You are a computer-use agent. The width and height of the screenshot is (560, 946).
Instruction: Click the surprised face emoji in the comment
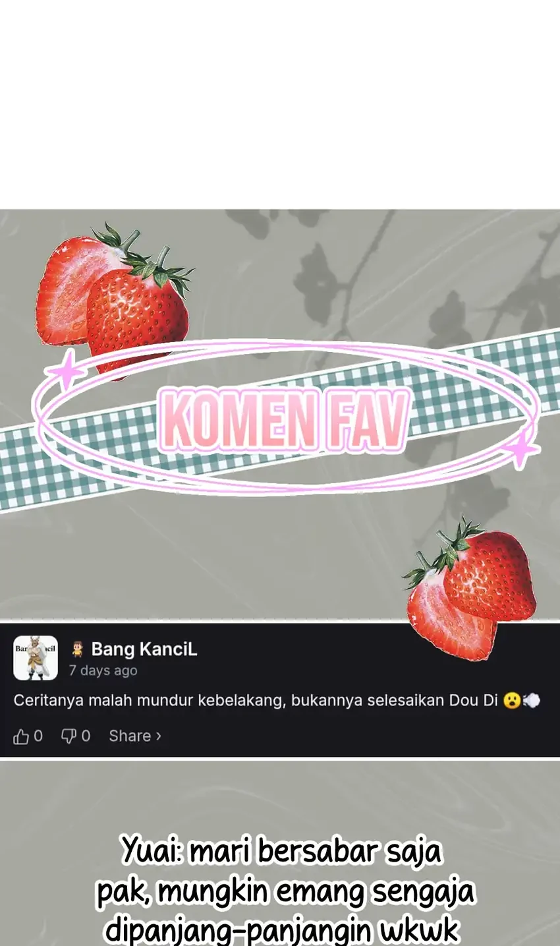(x=511, y=700)
